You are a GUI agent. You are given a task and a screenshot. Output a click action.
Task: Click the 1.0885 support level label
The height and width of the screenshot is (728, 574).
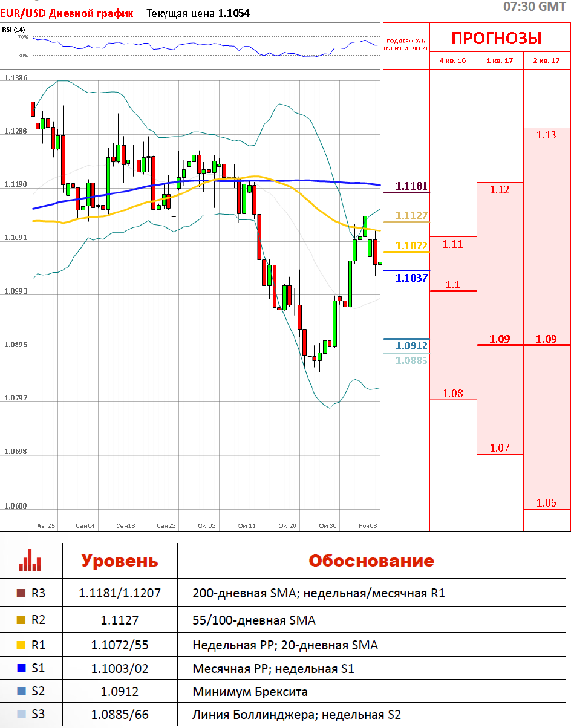(411, 360)
